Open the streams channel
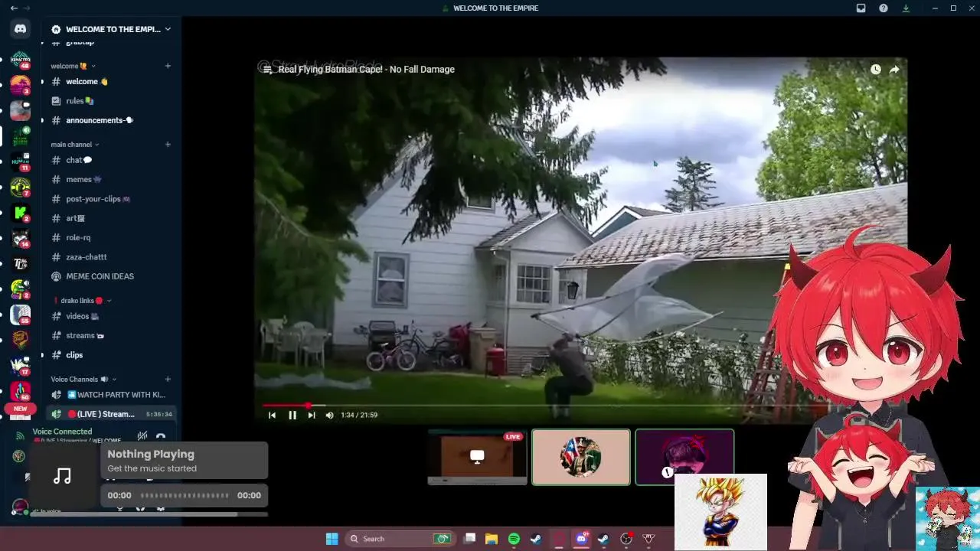980x551 pixels. coord(111,335)
